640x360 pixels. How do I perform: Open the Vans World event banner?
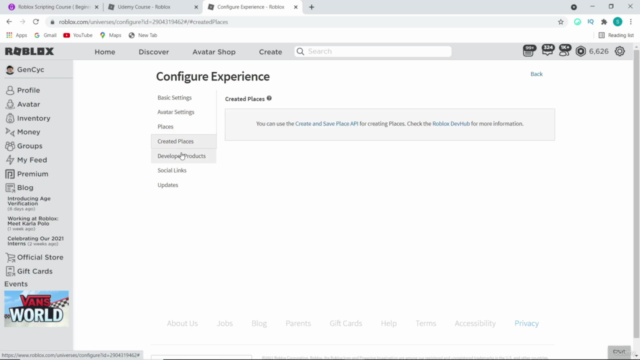click(37, 309)
